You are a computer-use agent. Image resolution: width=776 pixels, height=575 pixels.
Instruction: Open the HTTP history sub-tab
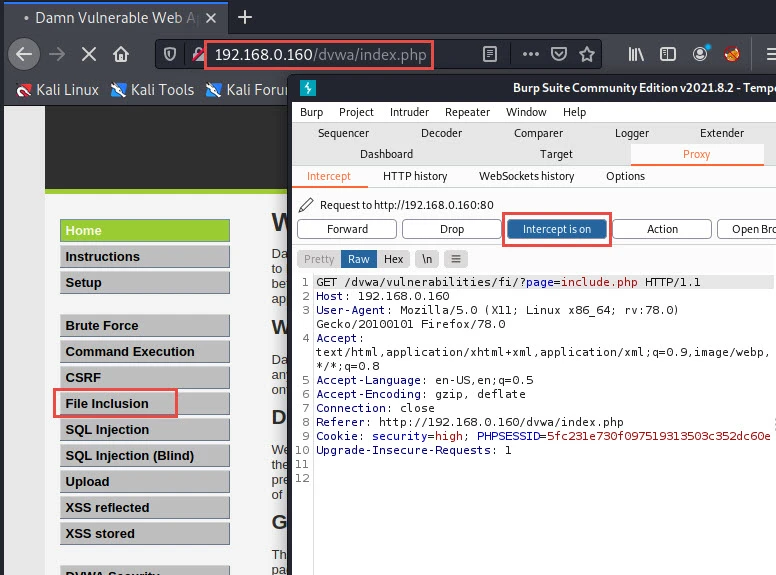click(415, 176)
